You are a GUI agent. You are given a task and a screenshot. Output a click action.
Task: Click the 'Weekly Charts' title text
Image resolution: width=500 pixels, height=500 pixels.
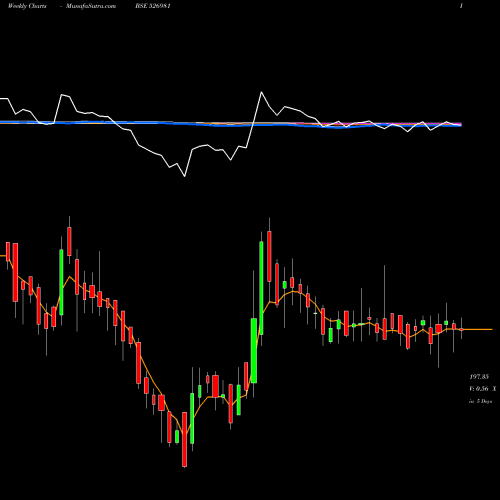coord(27,6)
